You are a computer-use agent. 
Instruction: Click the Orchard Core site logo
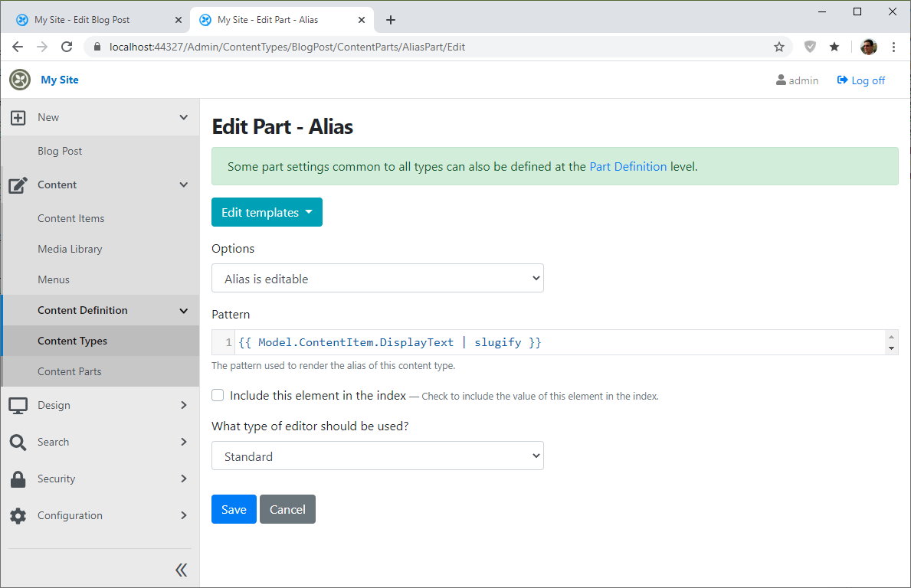(x=20, y=80)
